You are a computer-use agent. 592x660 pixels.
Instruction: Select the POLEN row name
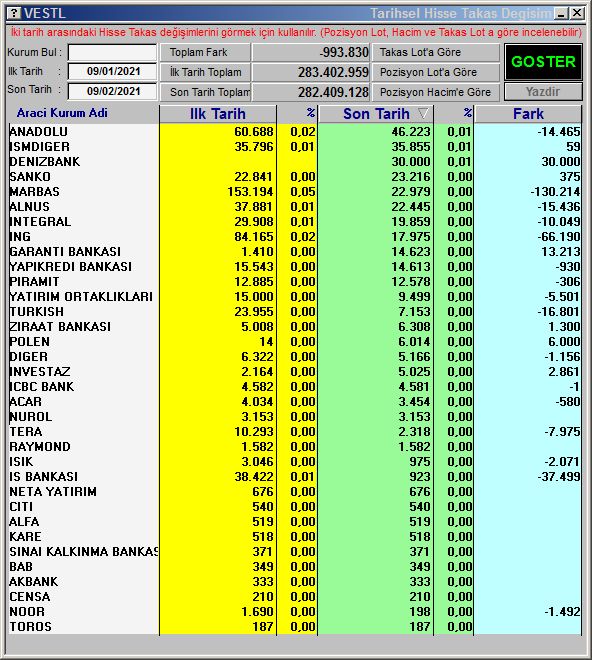click(x=29, y=342)
